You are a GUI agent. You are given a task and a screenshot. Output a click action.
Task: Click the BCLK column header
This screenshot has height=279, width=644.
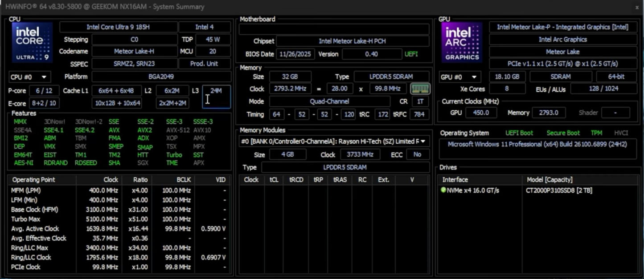173,180
